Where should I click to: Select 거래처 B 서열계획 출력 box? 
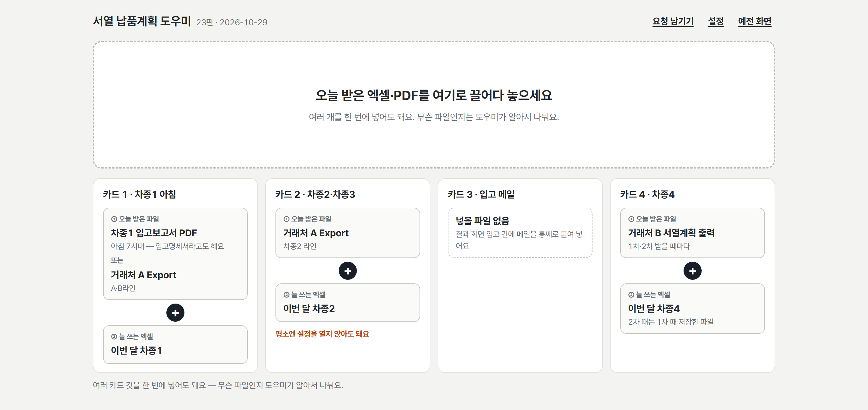[693, 233]
